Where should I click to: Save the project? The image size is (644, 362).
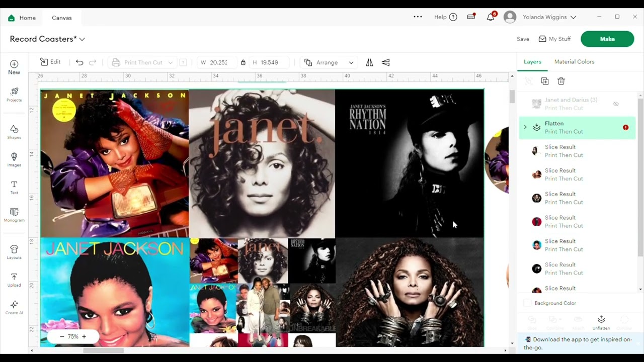pyautogui.click(x=523, y=39)
